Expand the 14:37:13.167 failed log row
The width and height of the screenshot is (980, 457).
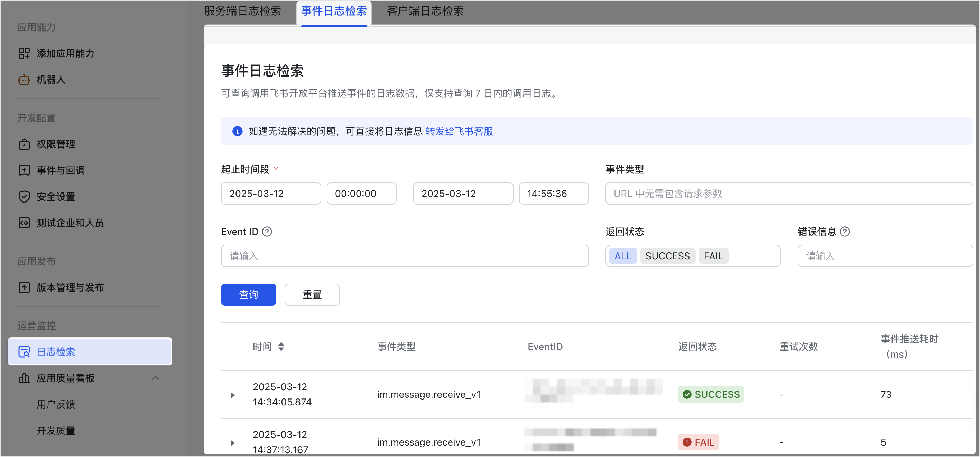tap(233, 443)
